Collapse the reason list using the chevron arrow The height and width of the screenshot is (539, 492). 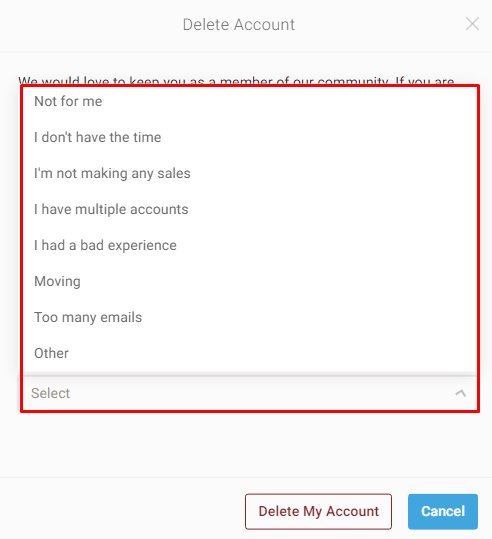tap(461, 393)
